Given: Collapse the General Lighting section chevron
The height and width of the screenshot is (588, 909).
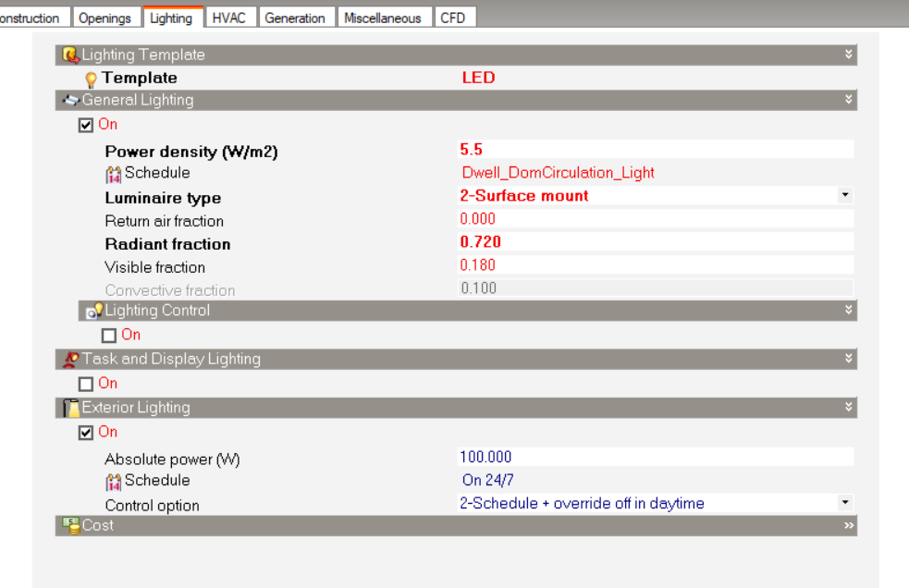Looking at the screenshot, I should click(849, 100).
